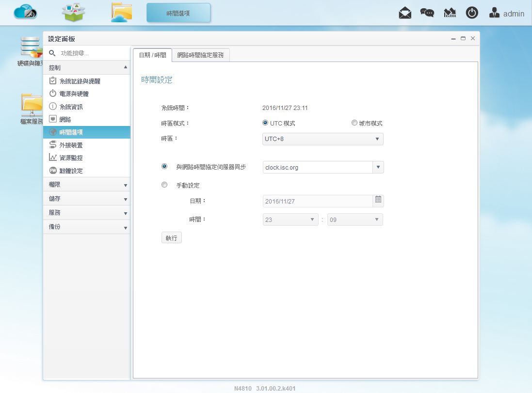Open the 時區 UTC+8 dropdown
Image resolution: width=532 pixels, height=393 pixels.
[322, 139]
